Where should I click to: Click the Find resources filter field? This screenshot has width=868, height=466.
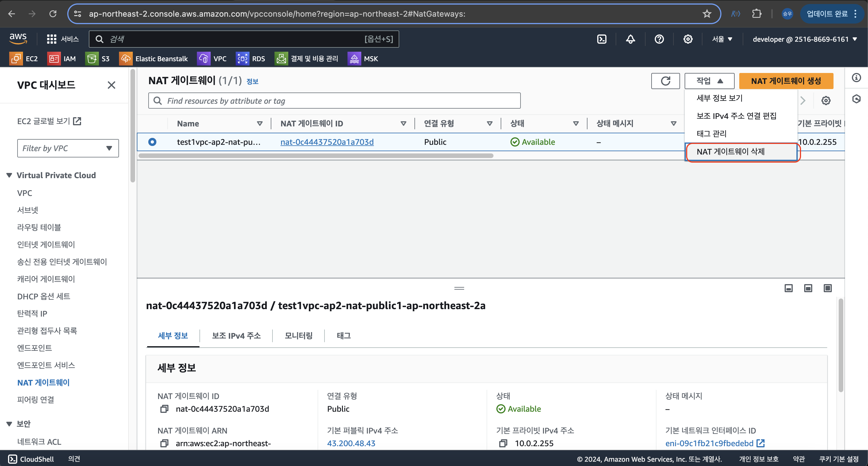pos(334,101)
